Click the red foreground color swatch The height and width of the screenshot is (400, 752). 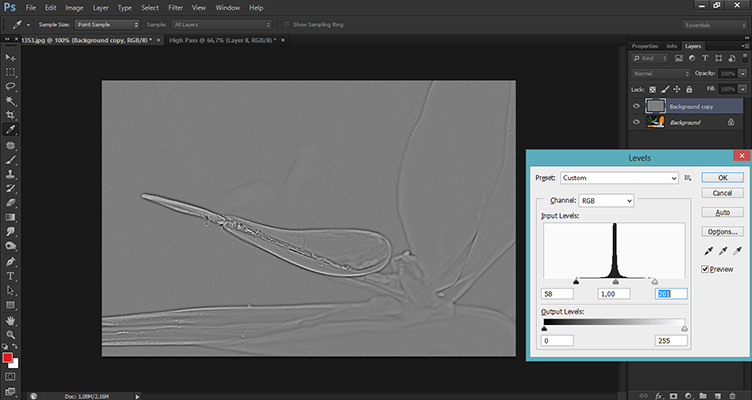8,358
